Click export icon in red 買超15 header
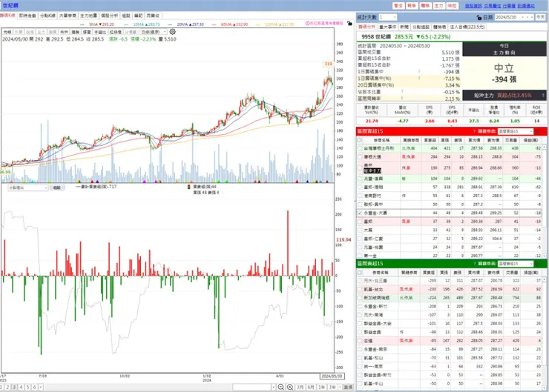The height and width of the screenshot is (392, 549). 537,131
